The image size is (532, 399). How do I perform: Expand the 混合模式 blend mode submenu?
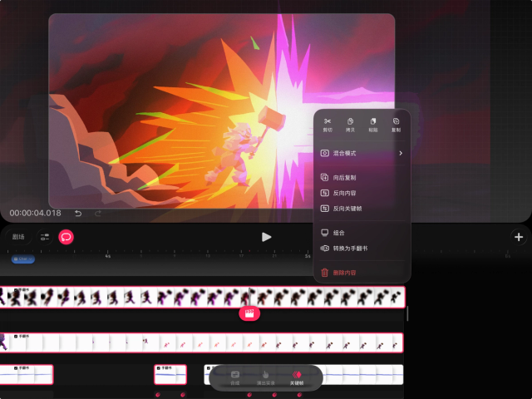[362, 153]
